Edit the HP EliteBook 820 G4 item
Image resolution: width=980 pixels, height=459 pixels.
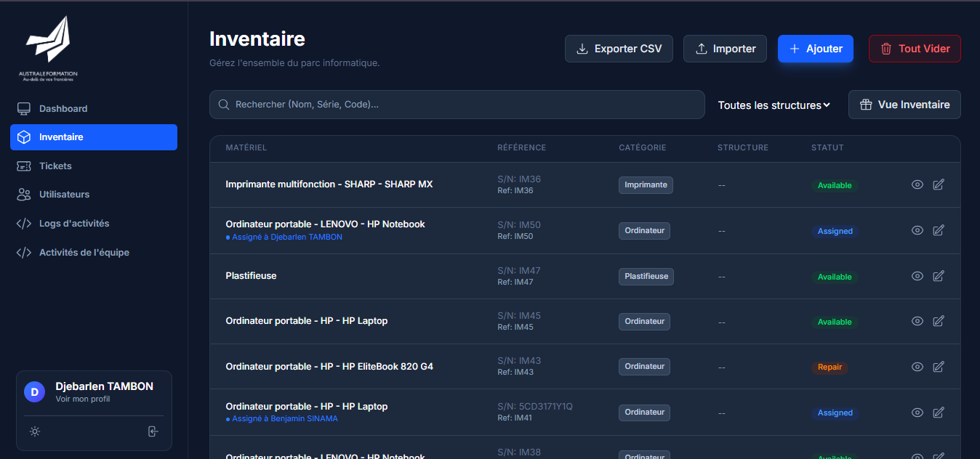click(939, 367)
